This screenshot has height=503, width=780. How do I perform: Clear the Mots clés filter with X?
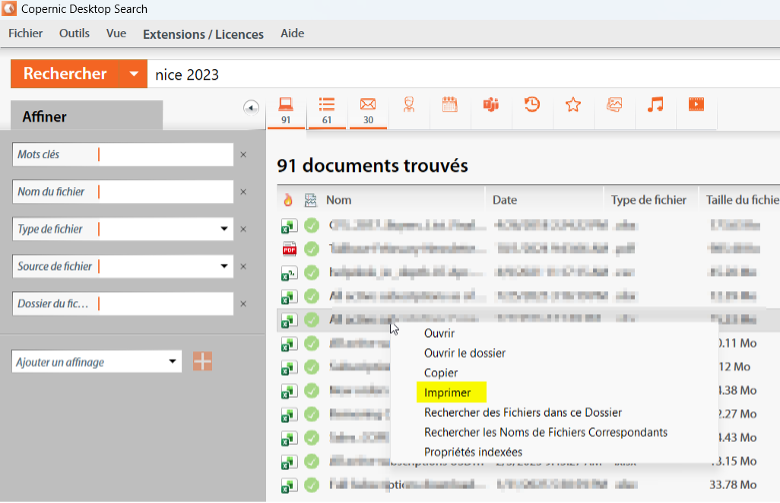click(243, 155)
